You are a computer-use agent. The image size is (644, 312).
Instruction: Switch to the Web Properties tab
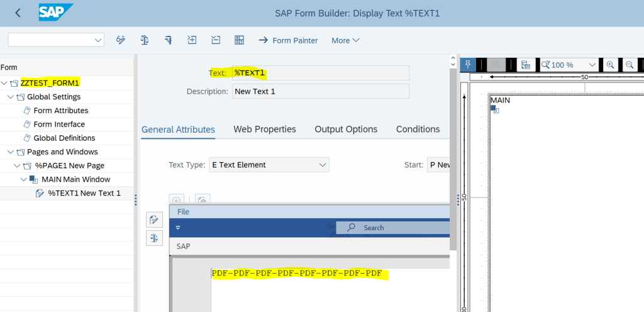pyautogui.click(x=265, y=129)
